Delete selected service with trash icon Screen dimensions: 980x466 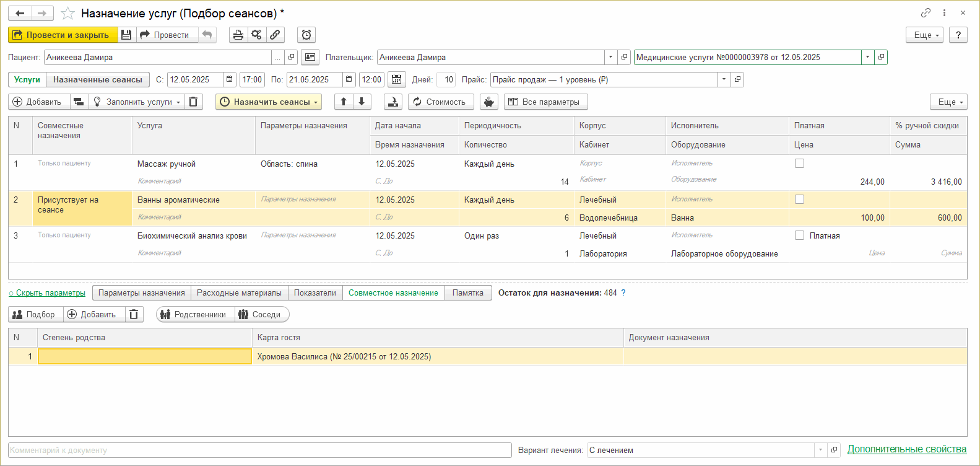194,102
